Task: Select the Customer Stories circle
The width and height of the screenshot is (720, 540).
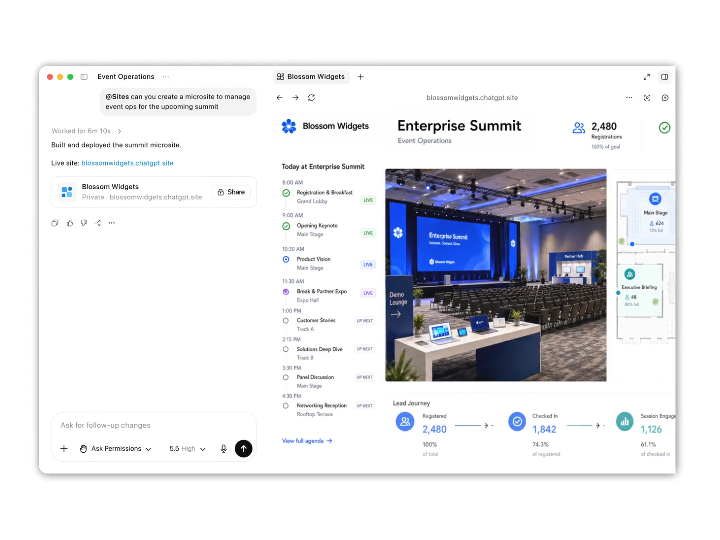Action: 286,321
